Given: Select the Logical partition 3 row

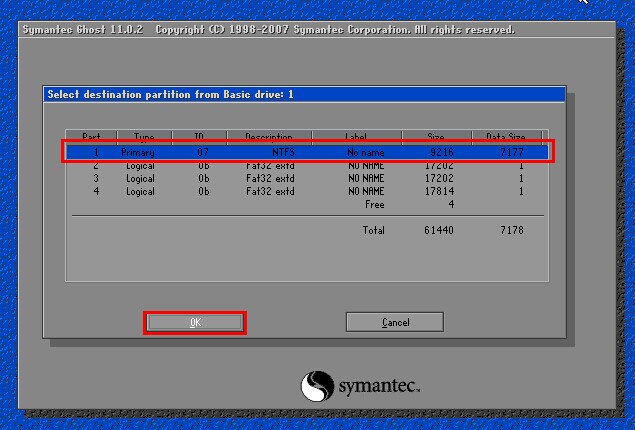Looking at the screenshot, I should coord(307,178).
